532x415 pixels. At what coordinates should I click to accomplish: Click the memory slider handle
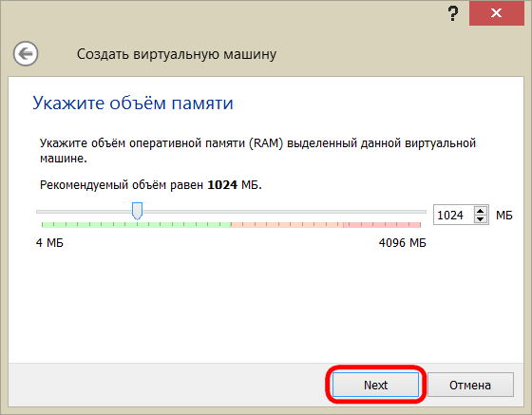point(137,211)
